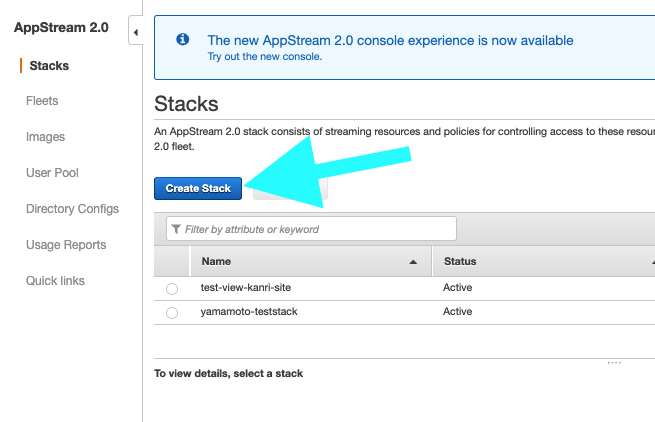Image resolution: width=655 pixels, height=422 pixels.
Task: Click the AppStream 2.0 sidebar title
Action: click(61, 28)
